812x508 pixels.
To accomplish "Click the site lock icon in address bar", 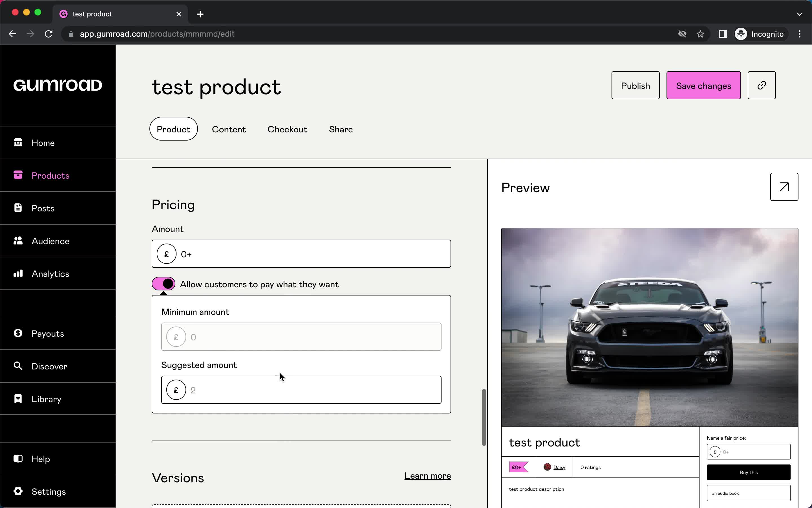I will coord(71,34).
